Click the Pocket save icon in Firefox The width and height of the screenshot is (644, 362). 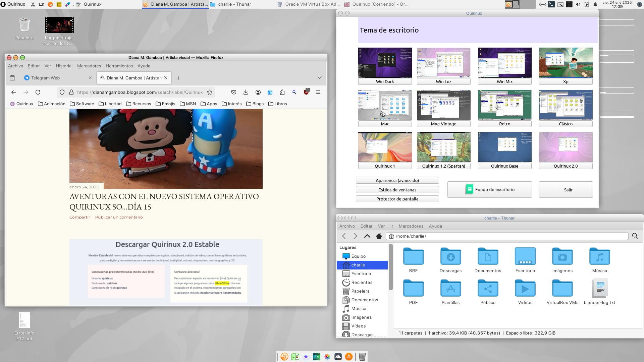pos(234,92)
